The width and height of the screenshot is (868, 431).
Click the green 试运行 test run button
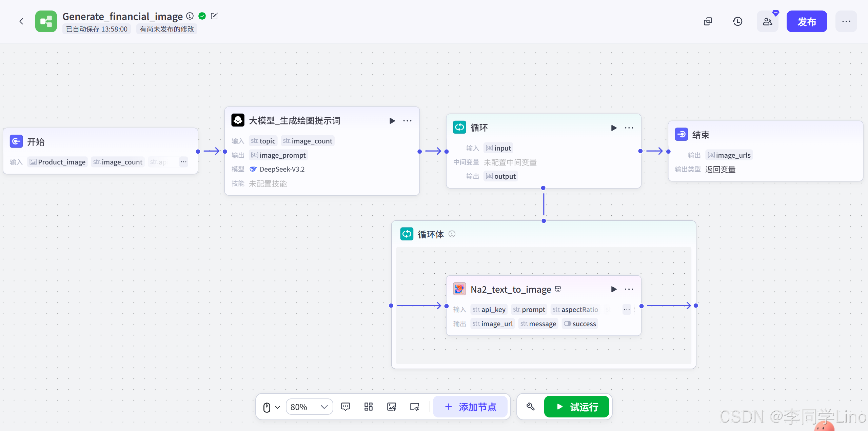click(576, 407)
